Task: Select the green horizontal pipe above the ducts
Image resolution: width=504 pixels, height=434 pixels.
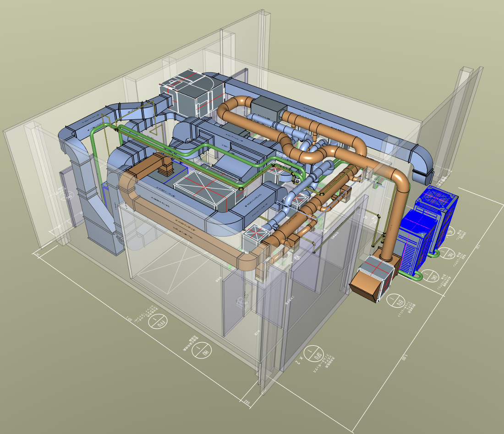Action: [192, 151]
